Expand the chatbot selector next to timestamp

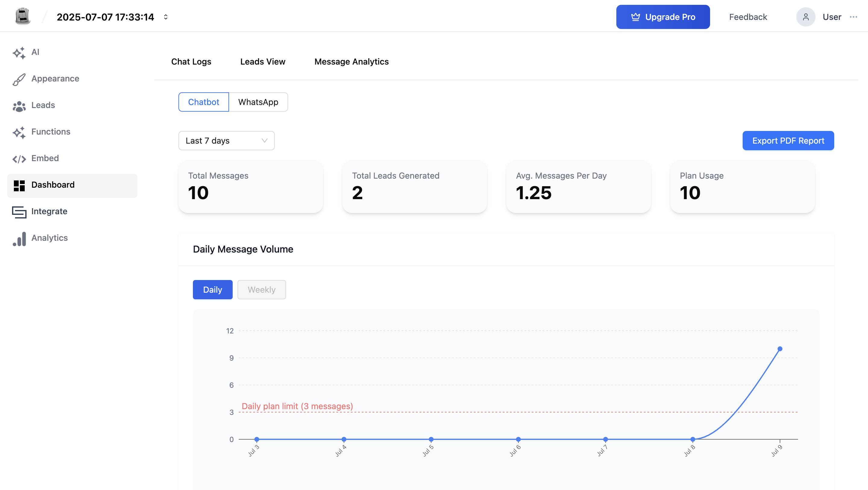click(166, 17)
